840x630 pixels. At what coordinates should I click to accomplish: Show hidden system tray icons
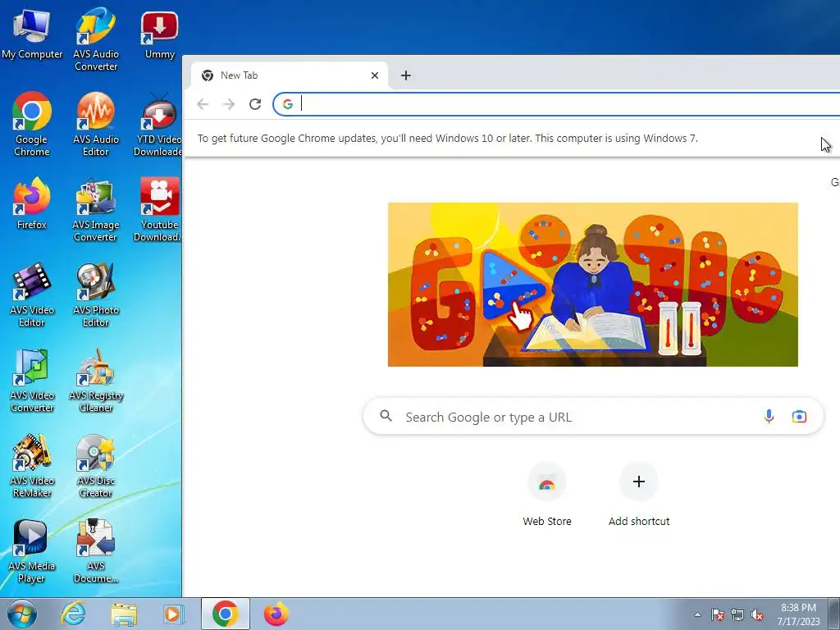click(697, 614)
